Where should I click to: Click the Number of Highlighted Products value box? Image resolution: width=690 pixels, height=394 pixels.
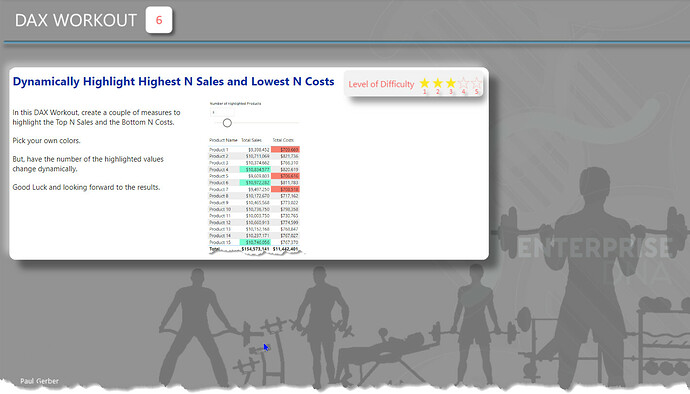point(222,112)
